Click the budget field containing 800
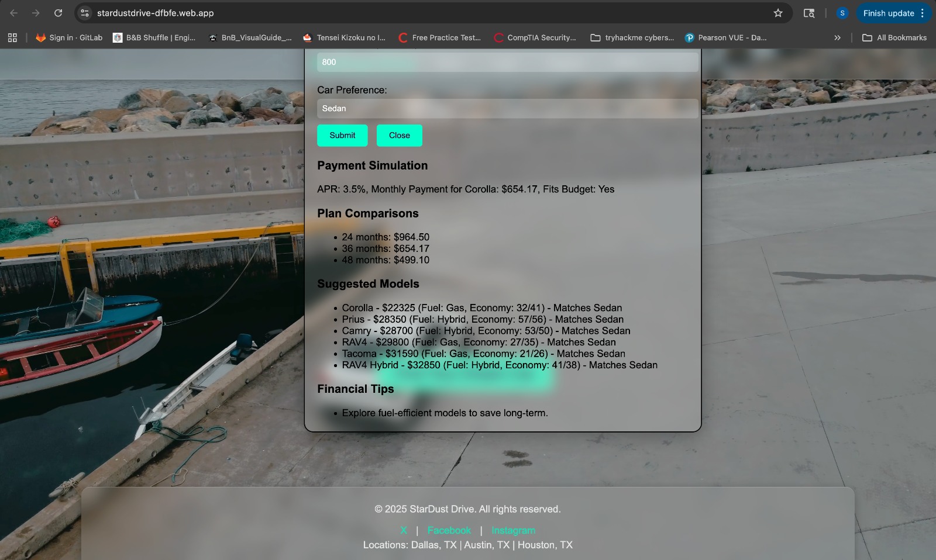This screenshot has width=936, height=560. 508,62
